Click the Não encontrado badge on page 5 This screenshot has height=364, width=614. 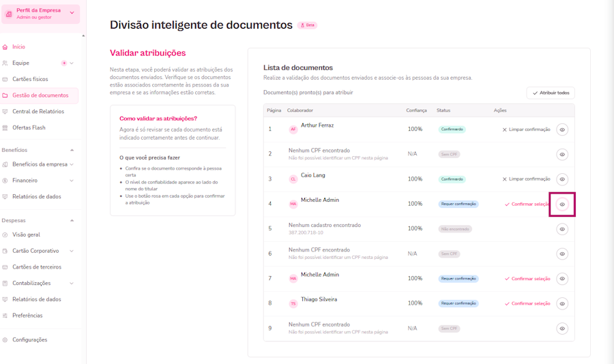454,229
